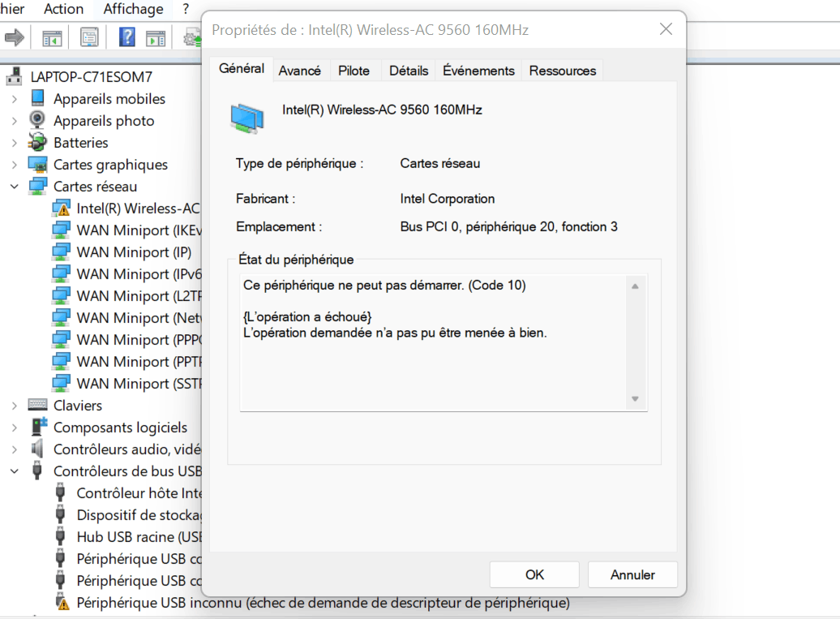Select the WAN Miniport (IKEv2) tree row
840x619 pixels.
pyautogui.click(x=127, y=230)
